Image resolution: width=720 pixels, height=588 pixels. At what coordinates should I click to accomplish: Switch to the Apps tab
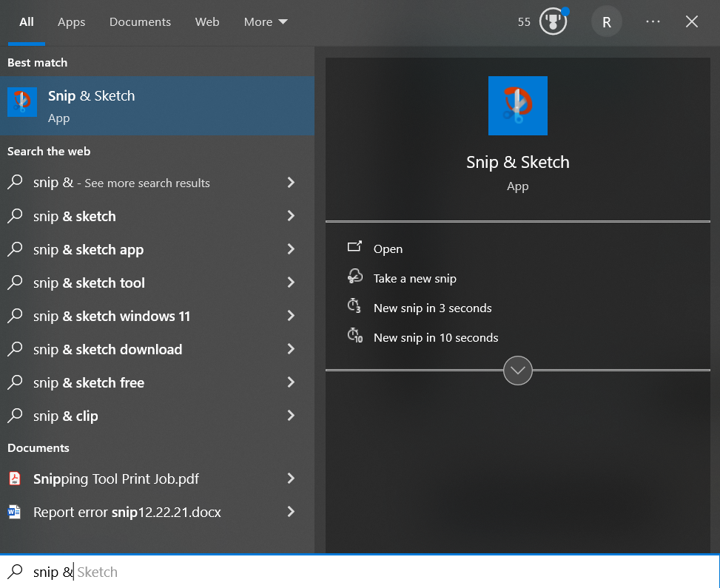click(71, 22)
